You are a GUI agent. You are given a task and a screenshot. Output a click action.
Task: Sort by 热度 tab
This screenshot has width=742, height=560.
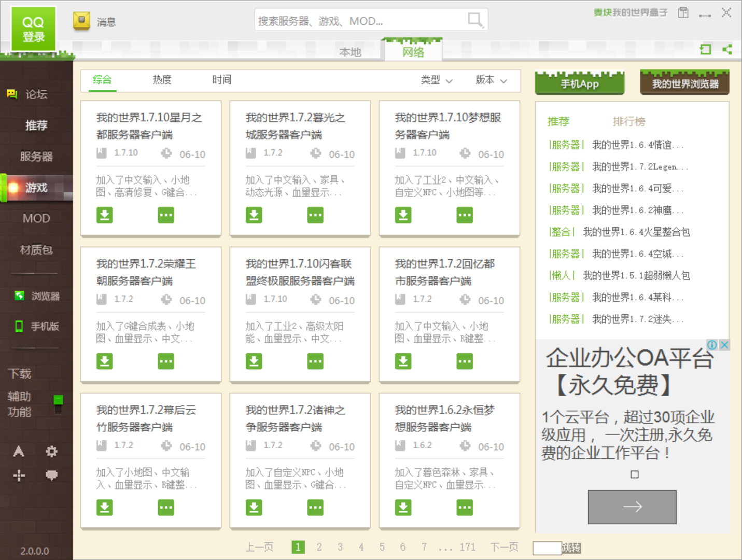click(162, 79)
